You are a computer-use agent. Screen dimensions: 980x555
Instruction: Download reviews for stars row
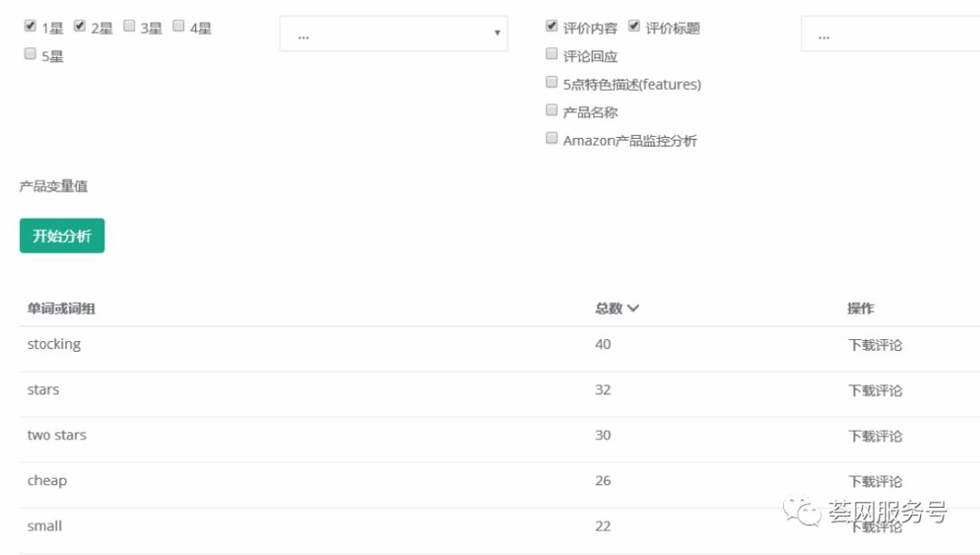tap(875, 391)
